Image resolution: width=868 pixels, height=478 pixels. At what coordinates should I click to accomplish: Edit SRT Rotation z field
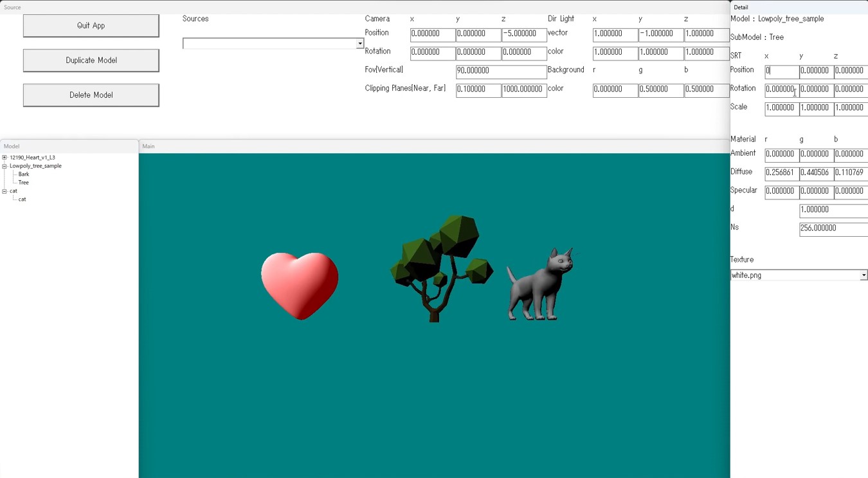851,90
